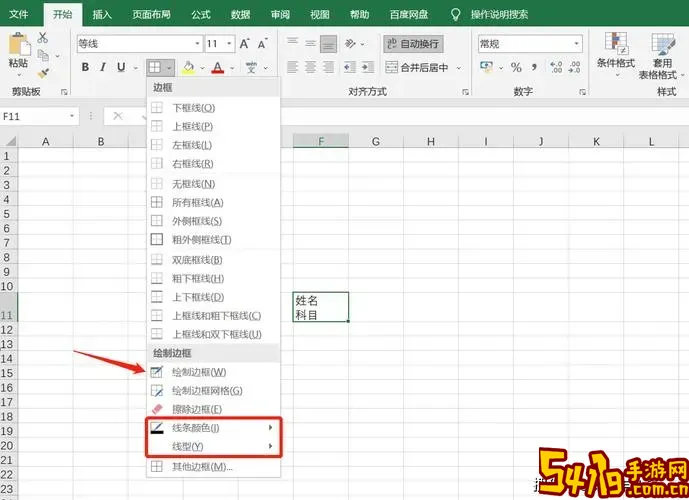The width and height of the screenshot is (689, 500).
Task: Select 绘制边框 draw border
Action: [213, 372]
